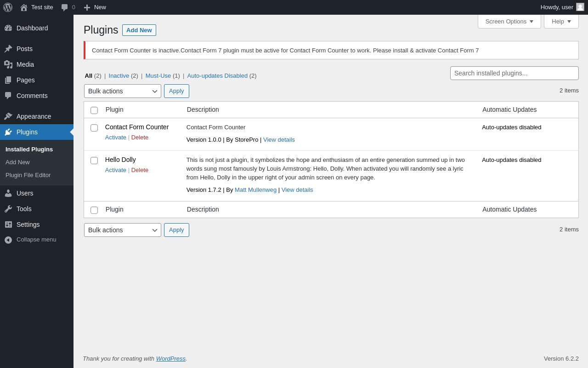Viewport: 588px width, 368px height.
Task: Open Appearance via the paintbrush icon
Action: click(x=8, y=116)
